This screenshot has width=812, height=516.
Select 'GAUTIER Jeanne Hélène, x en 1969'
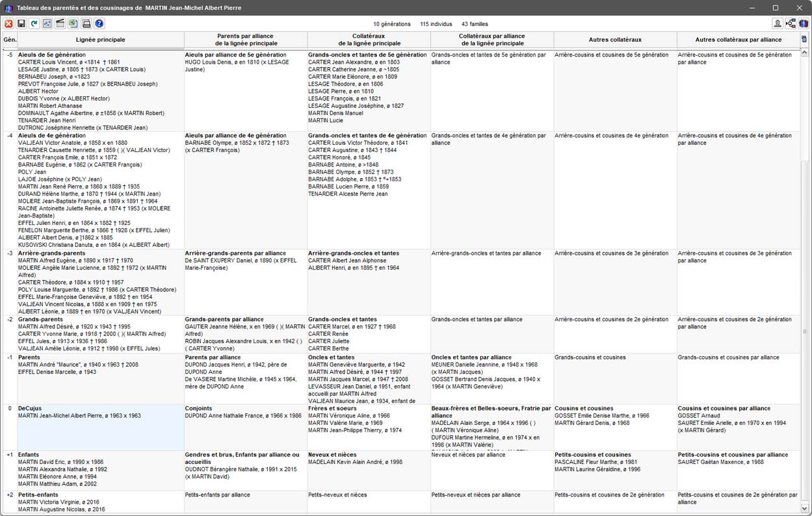click(245, 330)
